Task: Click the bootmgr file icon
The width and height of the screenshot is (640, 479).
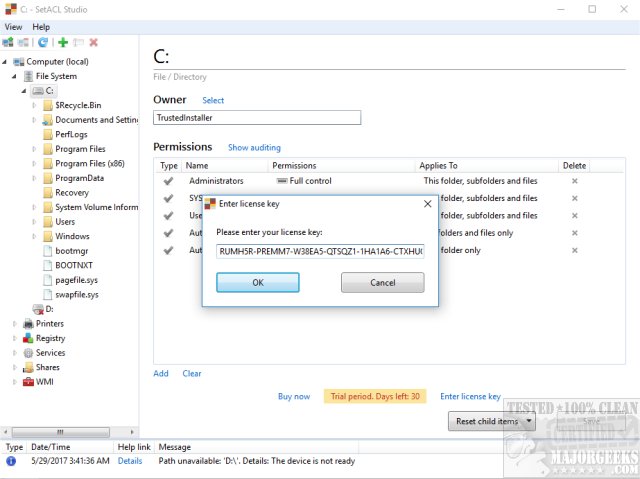Action: (x=48, y=251)
